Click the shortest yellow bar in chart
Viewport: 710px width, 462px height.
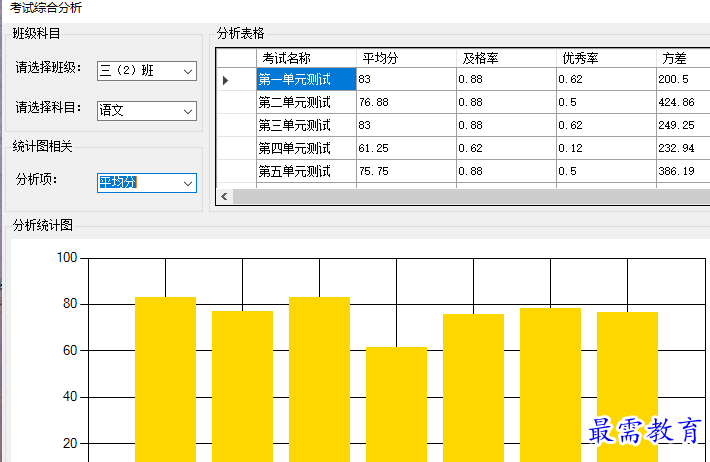(x=396, y=404)
